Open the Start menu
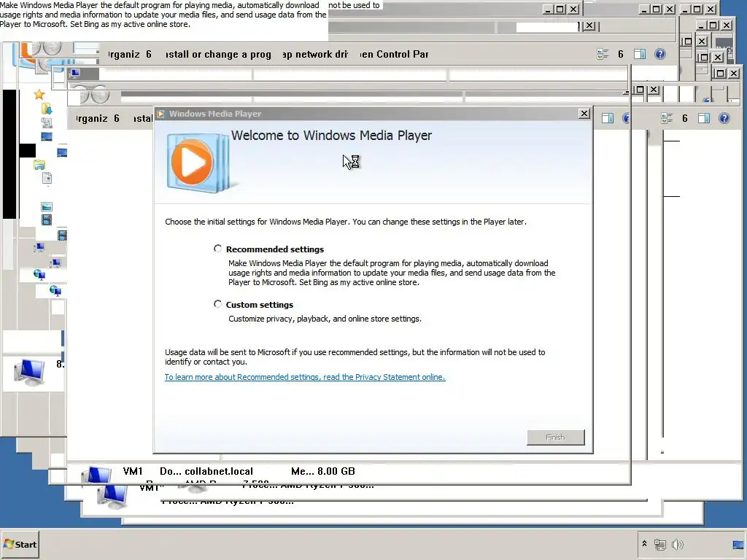The width and height of the screenshot is (747, 560). (x=20, y=544)
